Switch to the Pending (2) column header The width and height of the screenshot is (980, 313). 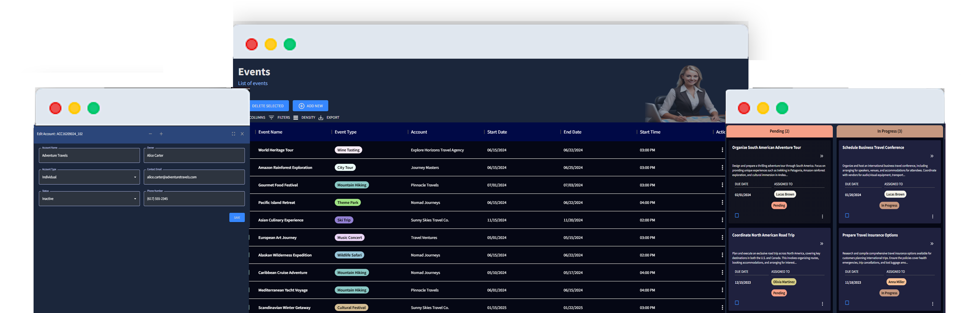(x=779, y=131)
